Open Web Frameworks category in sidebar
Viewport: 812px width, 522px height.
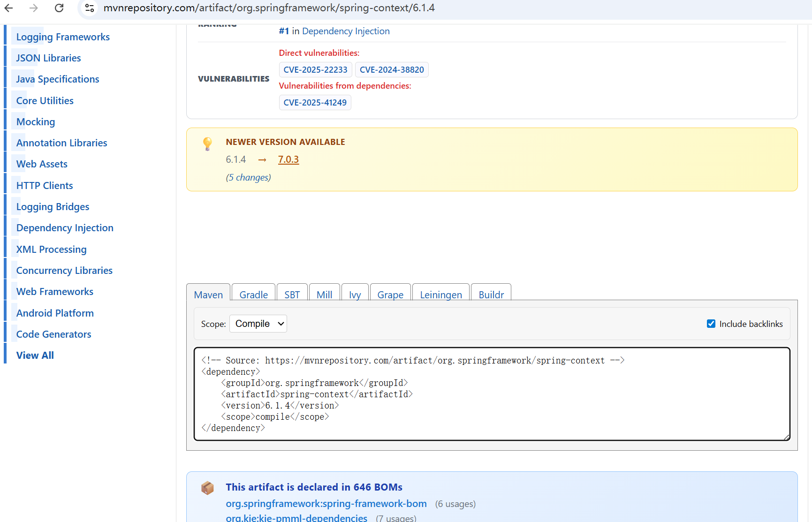pyautogui.click(x=55, y=292)
